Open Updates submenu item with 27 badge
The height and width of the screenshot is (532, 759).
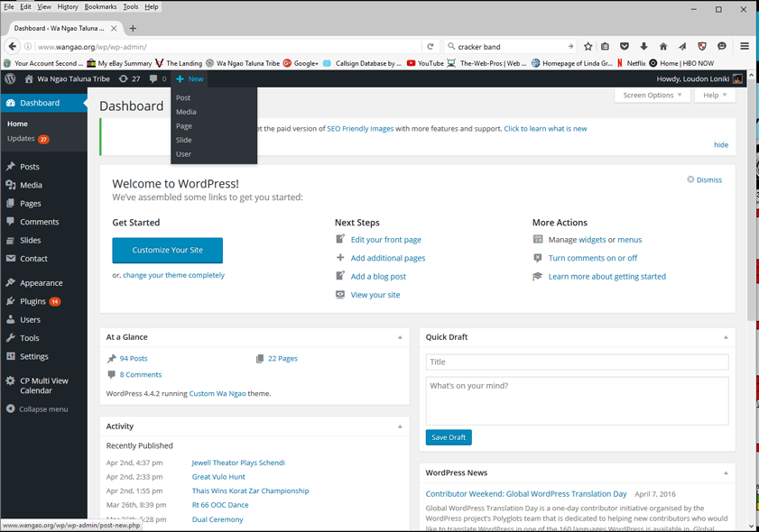tap(28, 139)
